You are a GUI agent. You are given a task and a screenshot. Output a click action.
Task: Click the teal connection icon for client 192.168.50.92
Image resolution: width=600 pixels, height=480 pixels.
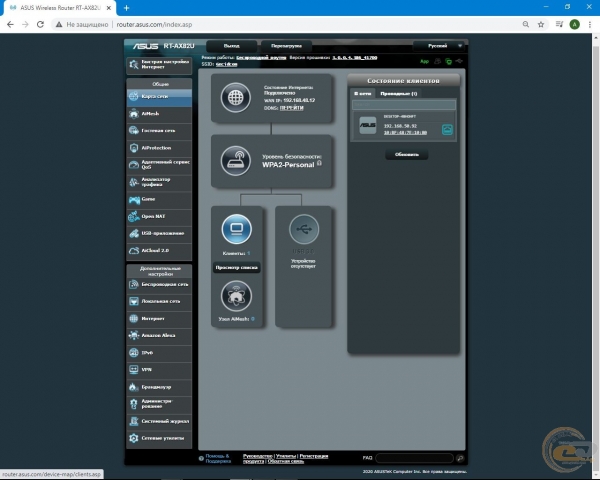pos(447,129)
